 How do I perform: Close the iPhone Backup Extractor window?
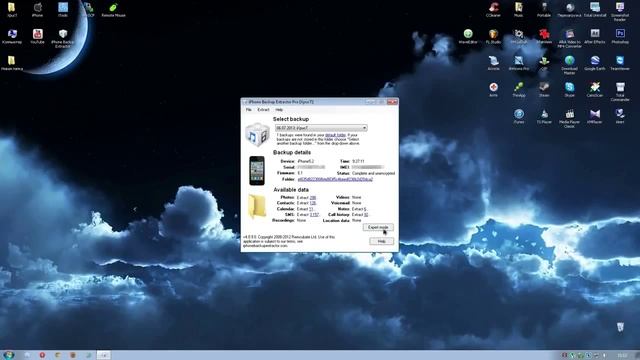(x=392, y=102)
